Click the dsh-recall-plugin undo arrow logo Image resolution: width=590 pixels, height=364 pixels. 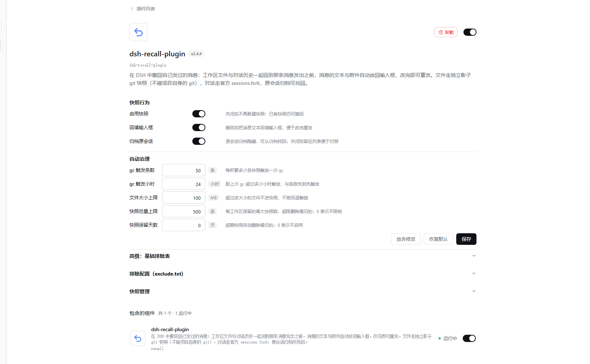pos(138,32)
